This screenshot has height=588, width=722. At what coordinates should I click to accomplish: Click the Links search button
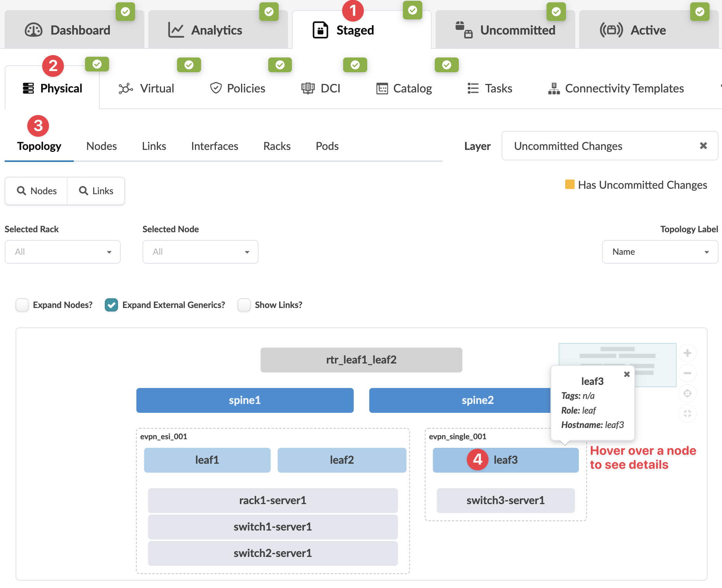coord(96,191)
